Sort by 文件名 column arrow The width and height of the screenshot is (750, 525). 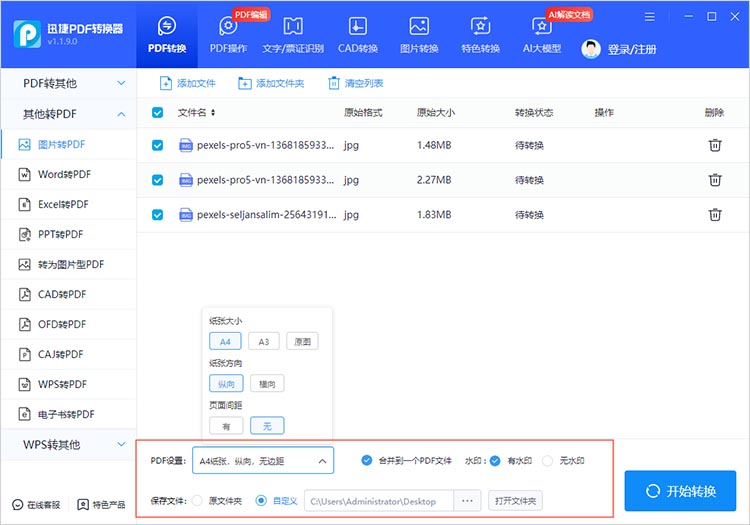213,112
